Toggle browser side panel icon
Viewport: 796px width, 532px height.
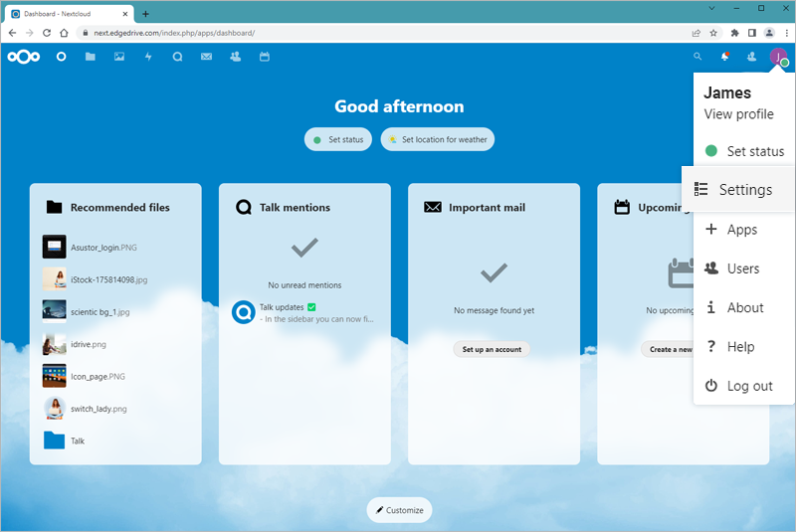[x=752, y=33]
